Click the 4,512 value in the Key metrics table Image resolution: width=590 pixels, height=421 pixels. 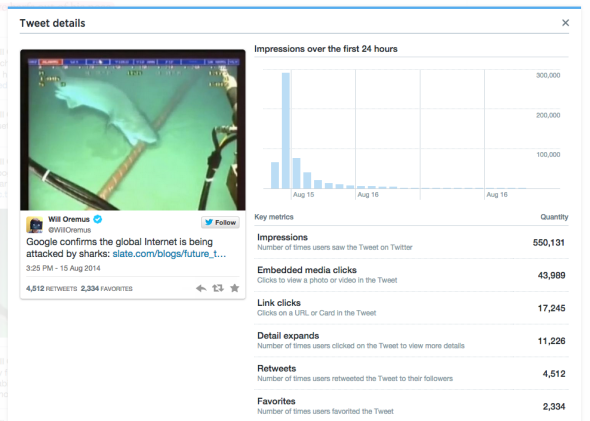coord(554,374)
